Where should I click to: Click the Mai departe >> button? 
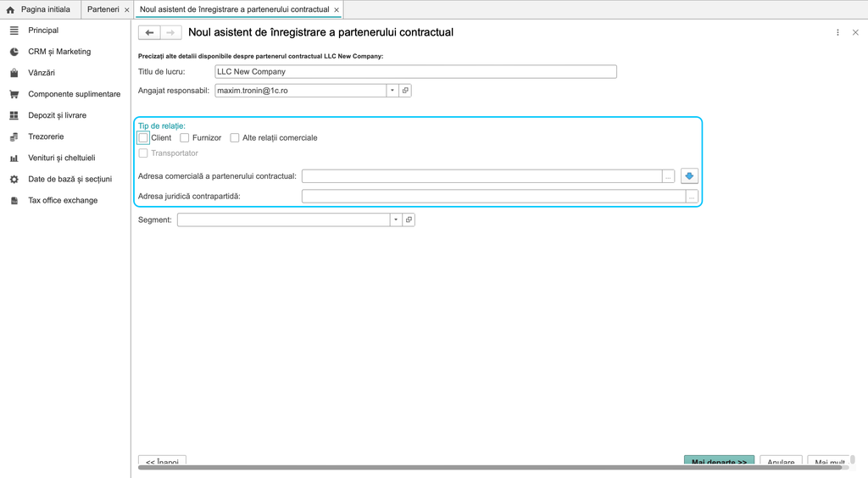point(719,461)
